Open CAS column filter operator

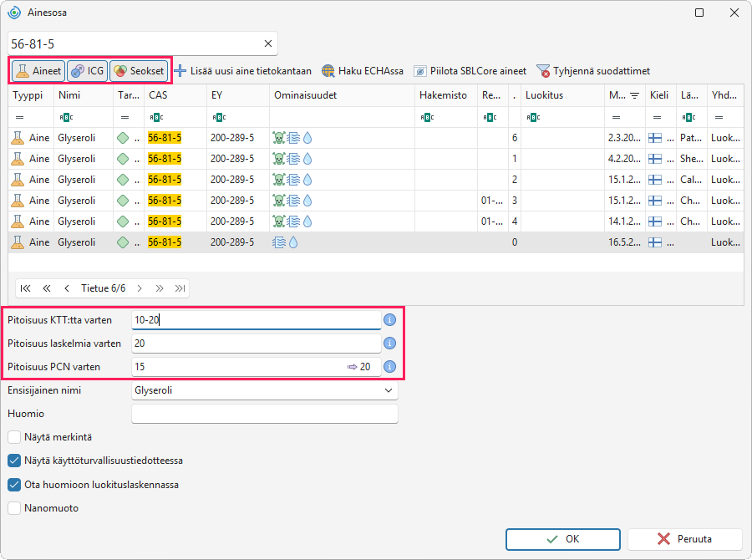[156, 117]
